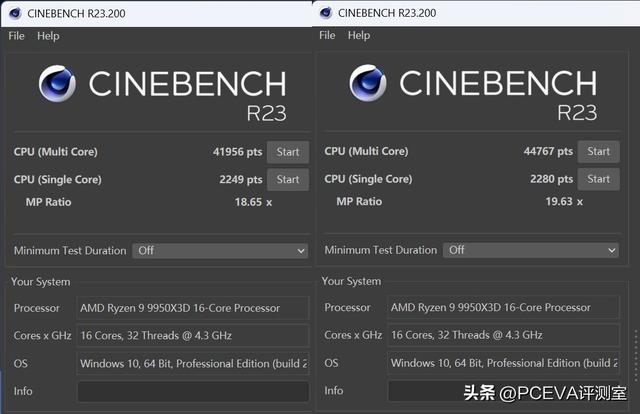640x414 pixels.
Task: Click the Cinebench icon in the right title bar
Action: click(x=326, y=13)
